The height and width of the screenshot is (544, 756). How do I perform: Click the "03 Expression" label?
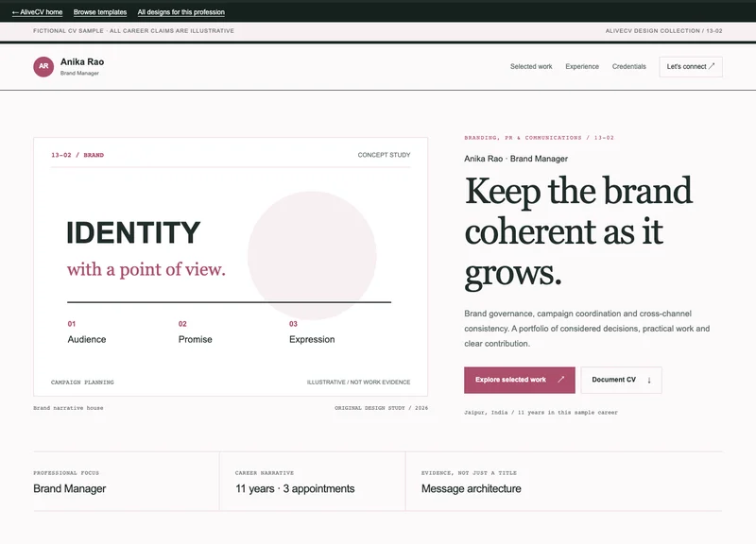[312, 332]
